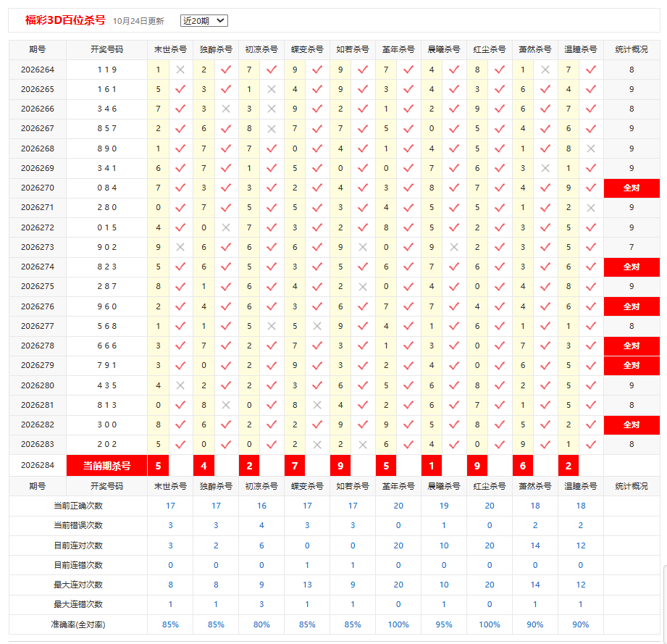This screenshot has width=667, height=644.
Task: Open the 近20期 period dropdown
Action: tap(204, 20)
